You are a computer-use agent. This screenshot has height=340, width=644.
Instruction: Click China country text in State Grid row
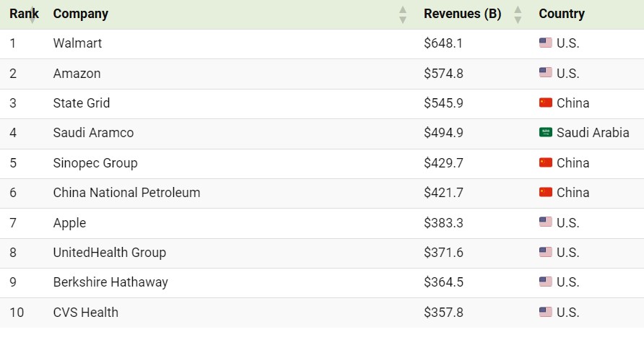click(x=573, y=103)
